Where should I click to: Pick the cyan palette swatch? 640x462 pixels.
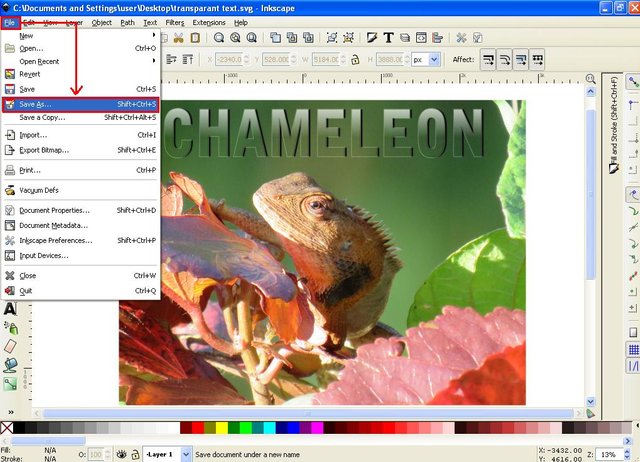[x=269, y=428]
